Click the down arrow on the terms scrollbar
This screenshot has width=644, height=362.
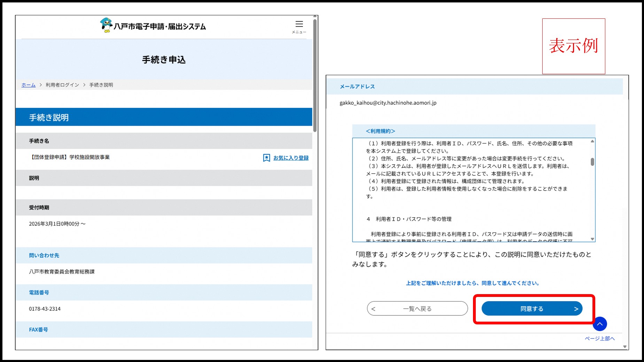point(592,238)
